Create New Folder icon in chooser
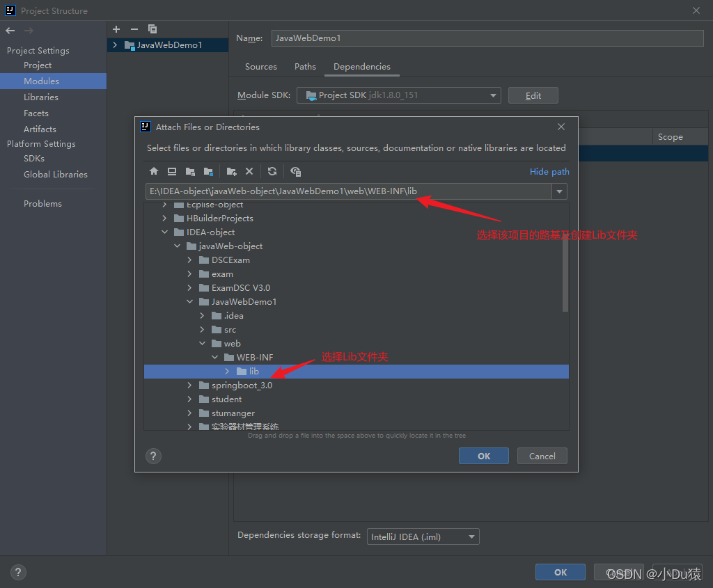This screenshot has height=588, width=713. [231, 171]
